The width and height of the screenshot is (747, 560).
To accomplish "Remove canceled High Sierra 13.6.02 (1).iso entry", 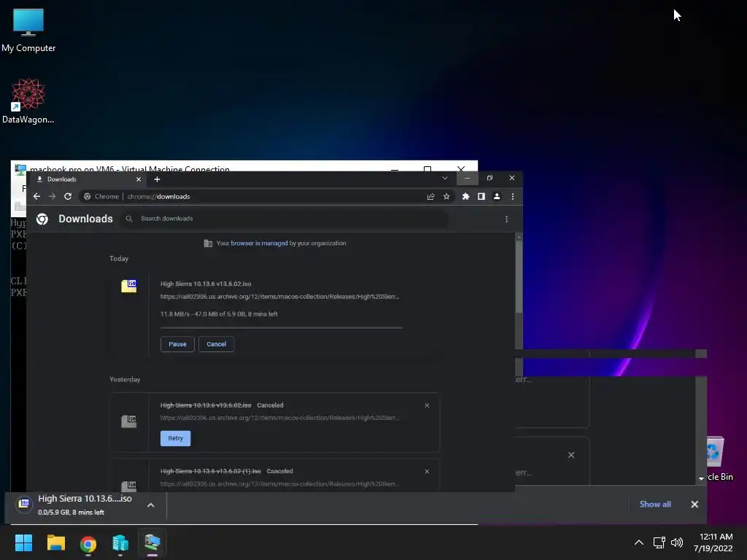I will click(427, 472).
